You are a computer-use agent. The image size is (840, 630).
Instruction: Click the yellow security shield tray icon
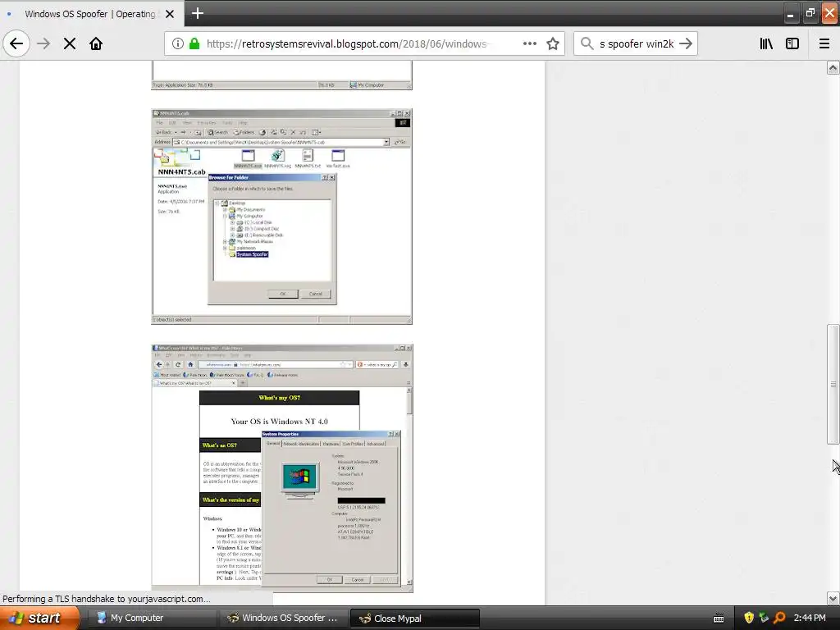748,618
